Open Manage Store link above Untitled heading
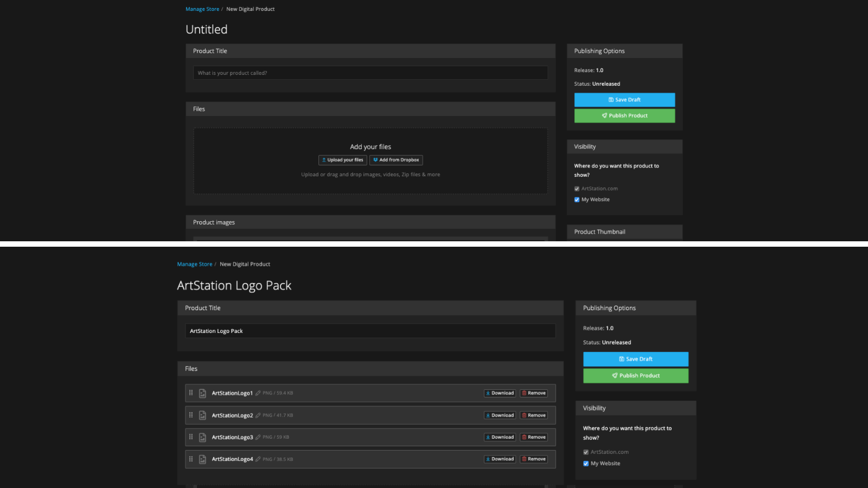Viewport: 868px width, 488px height. (202, 9)
